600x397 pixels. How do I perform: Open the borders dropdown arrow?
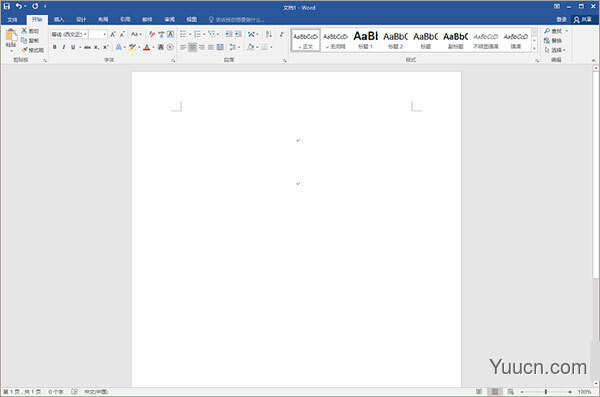tap(271, 47)
